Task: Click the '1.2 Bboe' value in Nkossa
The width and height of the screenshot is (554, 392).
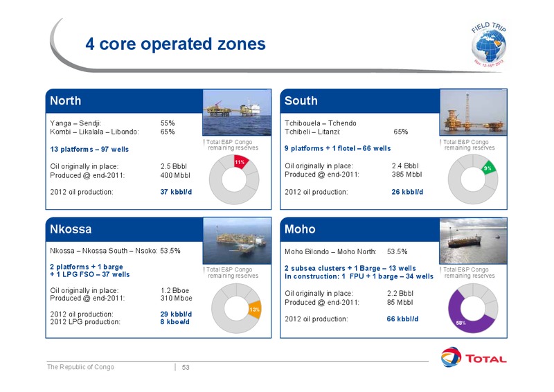Action: click(x=175, y=290)
